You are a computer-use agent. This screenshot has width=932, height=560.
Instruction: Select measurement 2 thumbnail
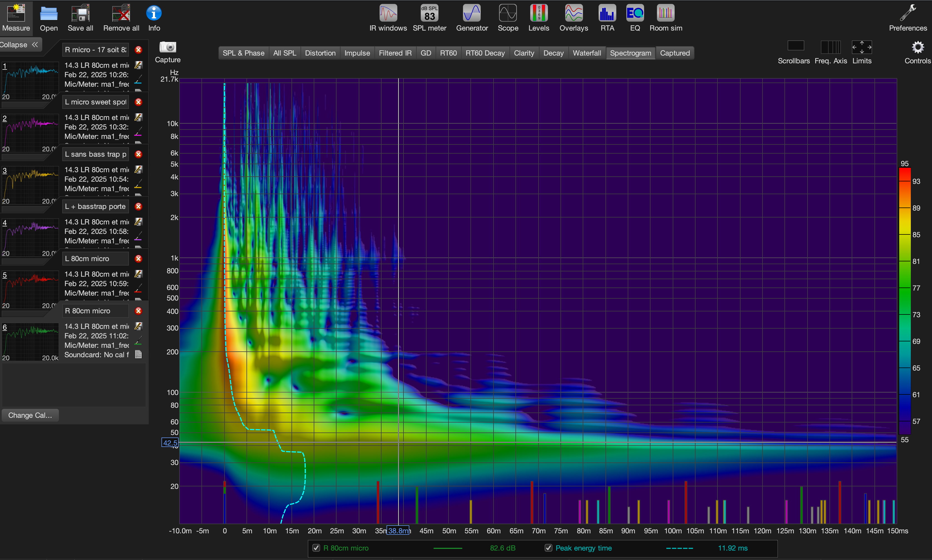(30, 133)
